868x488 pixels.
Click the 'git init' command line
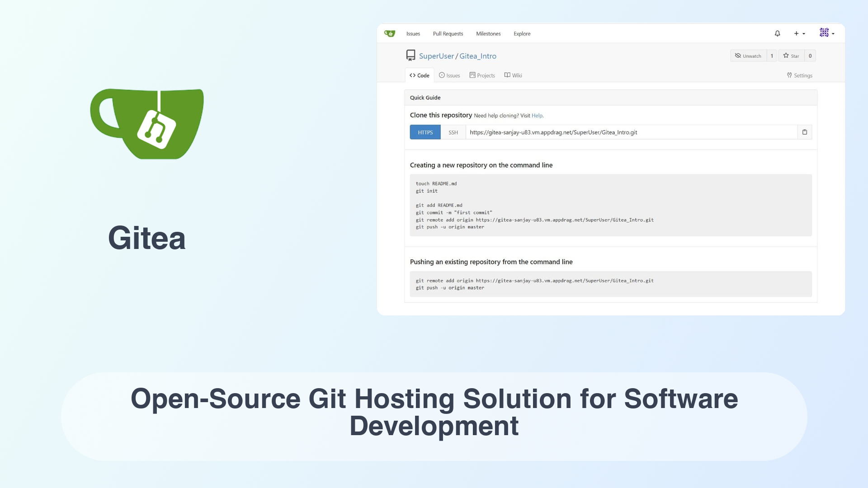[427, 191]
